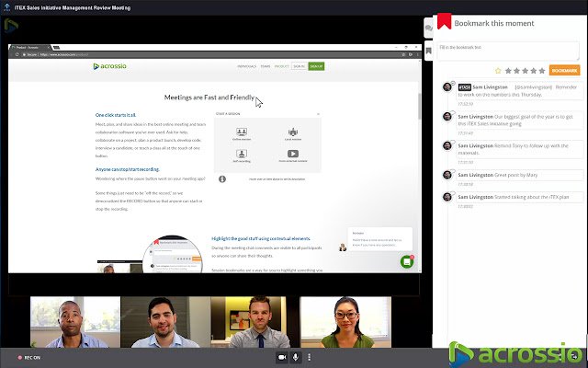588x368 pixels.
Task: Open the chat panel tab icon
Action: [x=429, y=28]
